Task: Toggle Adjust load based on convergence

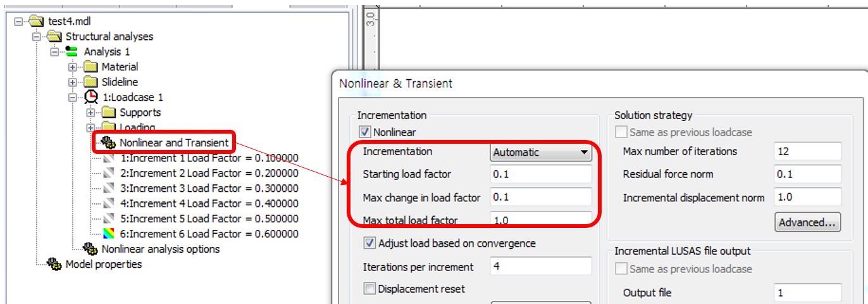Action: [x=369, y=243]
